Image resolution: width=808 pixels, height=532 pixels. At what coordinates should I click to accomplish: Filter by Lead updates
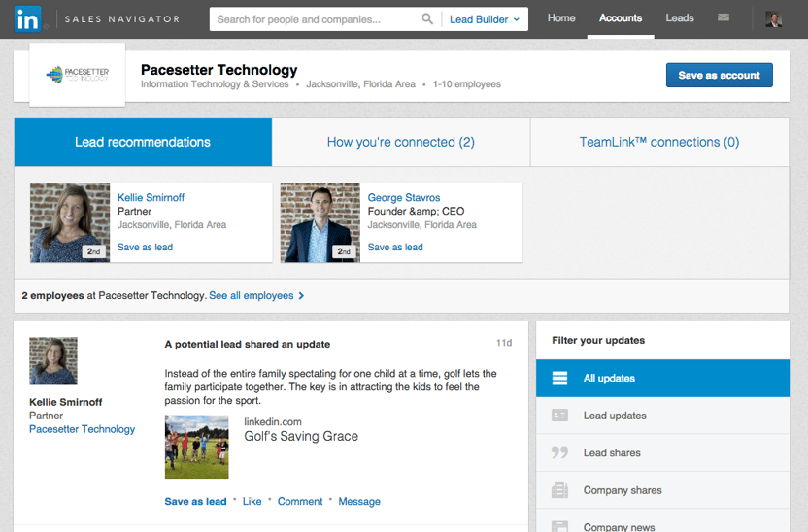662,416
